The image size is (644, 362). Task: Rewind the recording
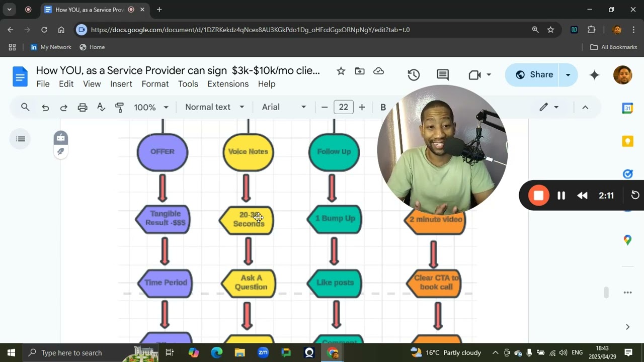click(x=582, y=196)
